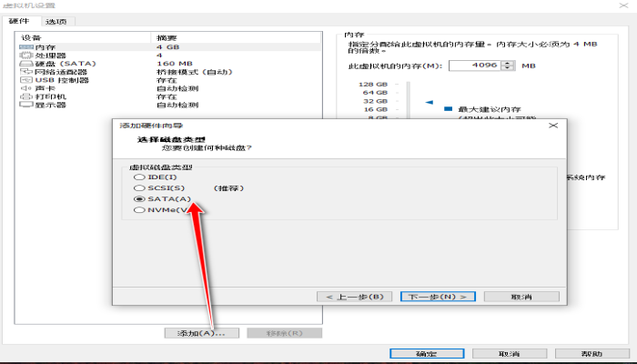Choose the SCSI(S) recommended disk type
The width and height of the screenshot is (637, 364).
(139, 188)
